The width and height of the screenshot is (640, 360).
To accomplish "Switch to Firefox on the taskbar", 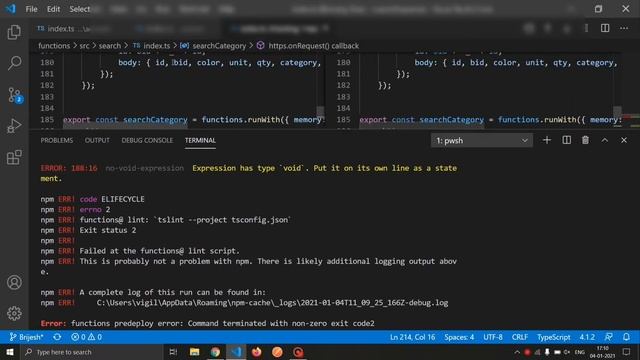I will click(257, 352).
